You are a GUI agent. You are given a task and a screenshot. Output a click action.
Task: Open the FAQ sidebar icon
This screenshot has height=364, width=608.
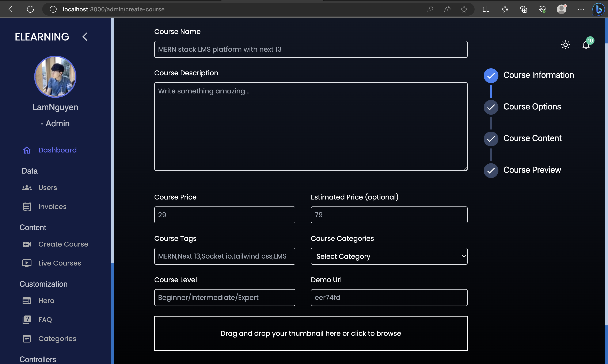click(x=27, y=320)
